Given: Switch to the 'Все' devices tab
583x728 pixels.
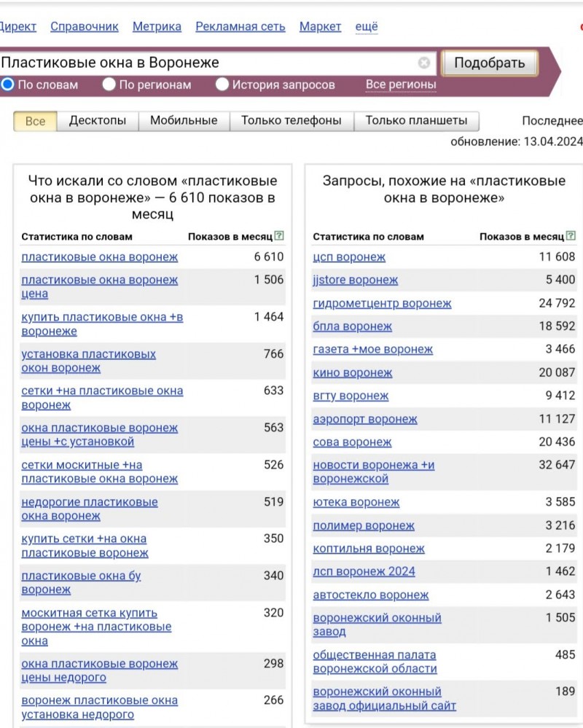Looking at the screenshot, I should pyautogui.click(x=35, y=121).
